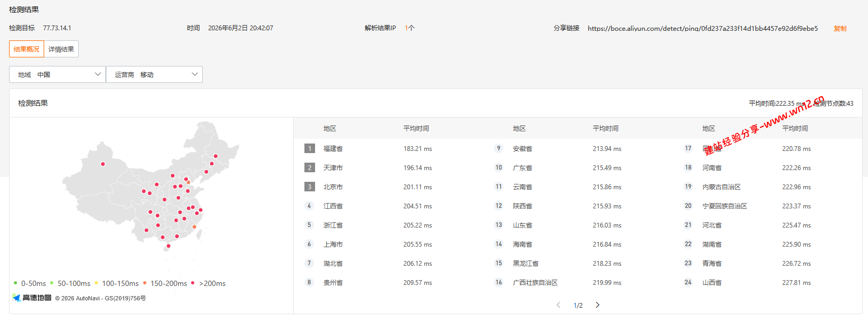Select the 北京市 row name
868x320 pixels.
tap(333, 187)
